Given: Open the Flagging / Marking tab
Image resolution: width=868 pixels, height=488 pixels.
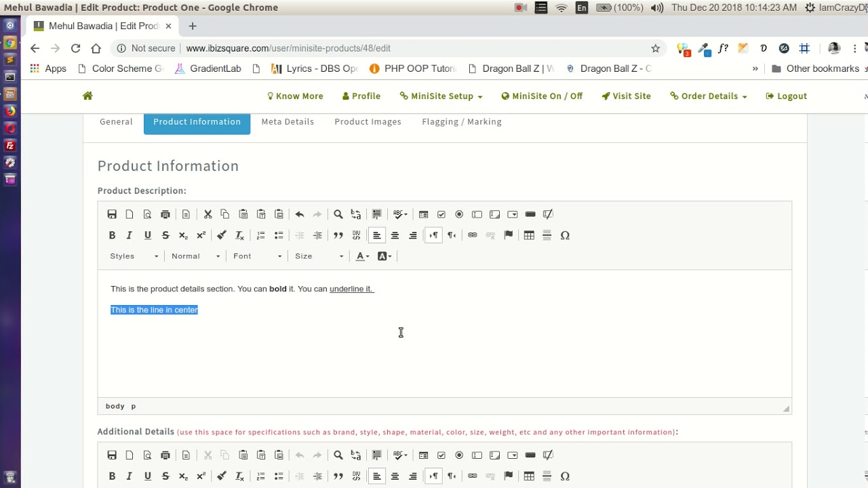Looking at the screenshot, I should point(462,122).
